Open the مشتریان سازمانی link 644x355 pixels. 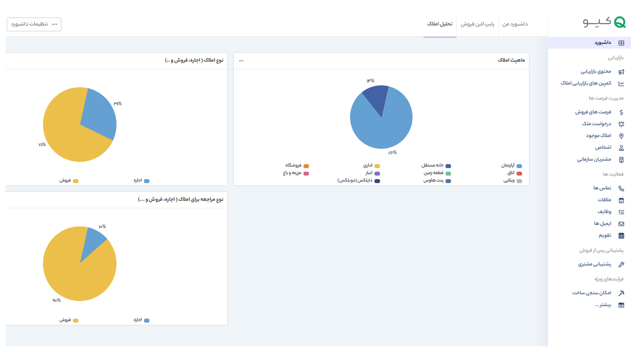pyautogui.click(x=594, y=159)
